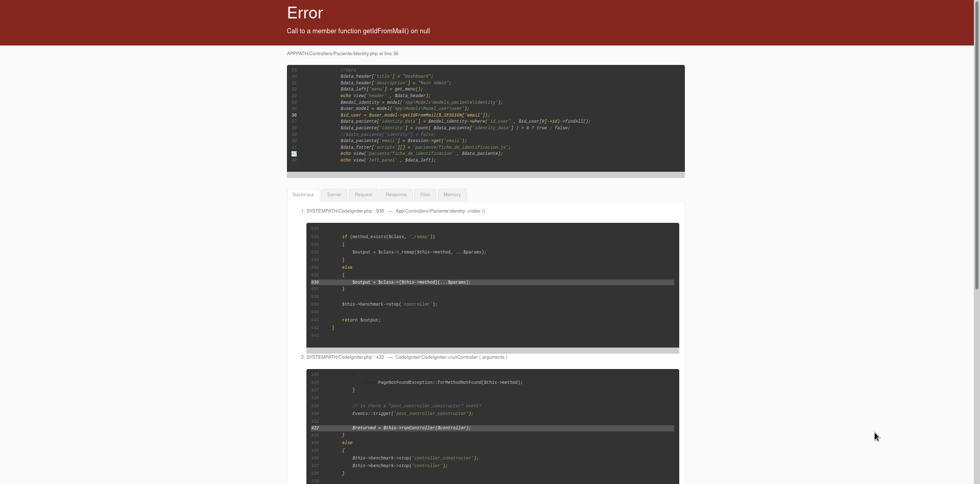Click line 36 containing getIdFromMail call
This screenshot has width=980, height=484.
pos(415,115)
